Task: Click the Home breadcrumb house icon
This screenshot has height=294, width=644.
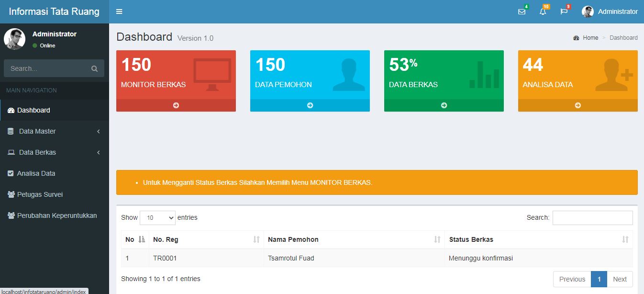Action: (x=576, y=37)
